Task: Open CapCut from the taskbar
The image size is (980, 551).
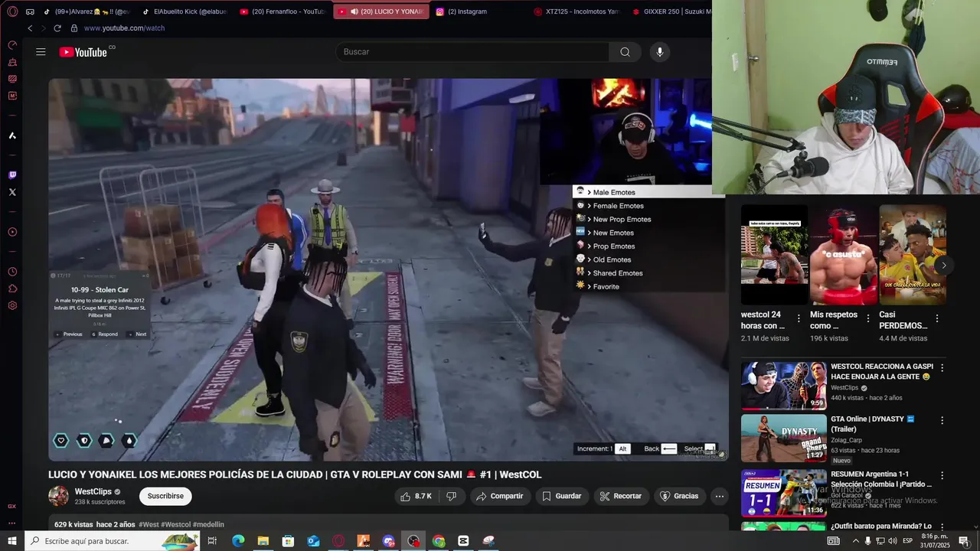Action: (x=463, y=541)
